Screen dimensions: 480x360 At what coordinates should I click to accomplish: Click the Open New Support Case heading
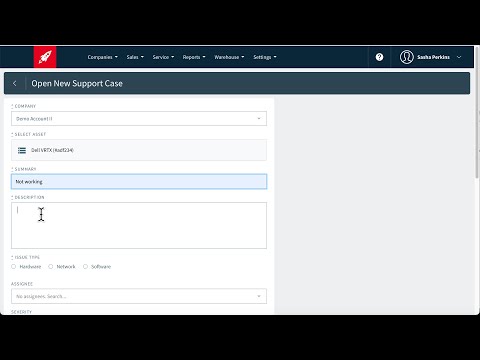[77, 83]
